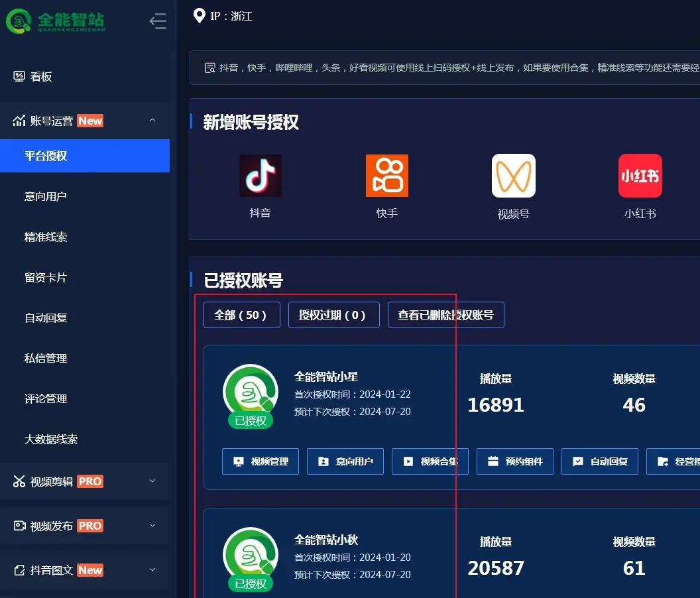The width and height of the screenshot is (700, 598).
Task: Open 视频合集 for 全能智站小星
Action: point(430,461)
